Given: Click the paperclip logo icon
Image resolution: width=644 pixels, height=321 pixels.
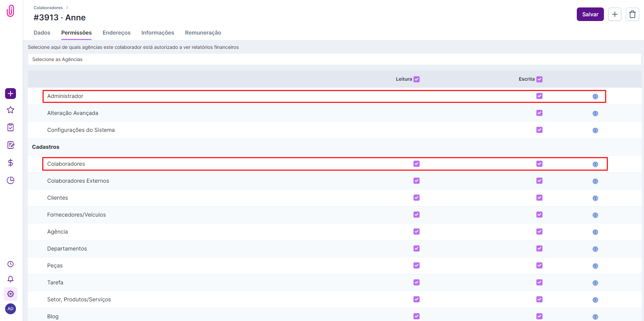Looking at the screenshot, I should (x=11, y=11).
